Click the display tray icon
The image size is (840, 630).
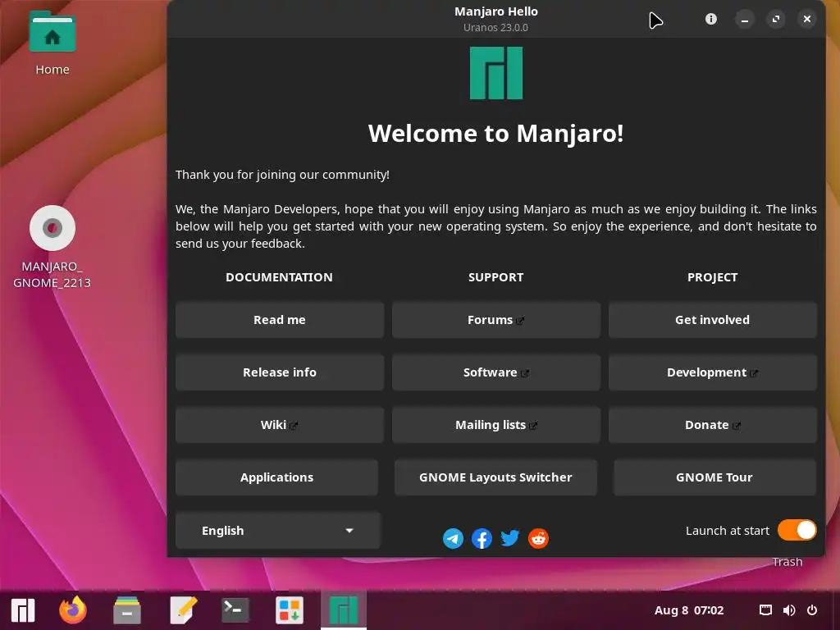click(x=766, y=610)
